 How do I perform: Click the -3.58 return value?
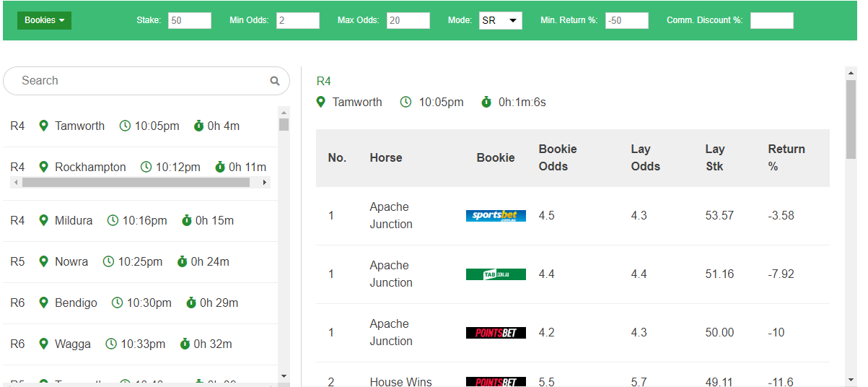(x=781, y=215)
